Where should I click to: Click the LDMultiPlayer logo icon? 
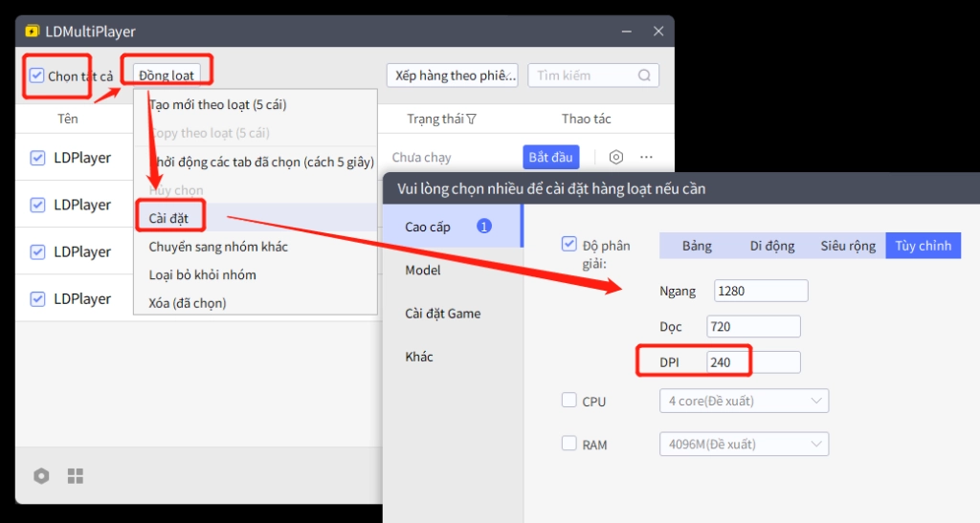point(32,32)
